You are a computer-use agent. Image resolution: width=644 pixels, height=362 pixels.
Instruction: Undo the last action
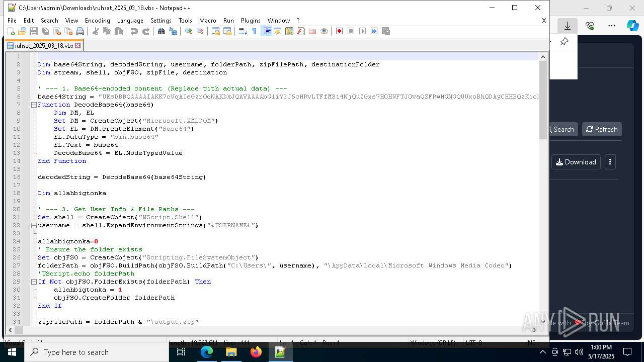pos(134,31)
